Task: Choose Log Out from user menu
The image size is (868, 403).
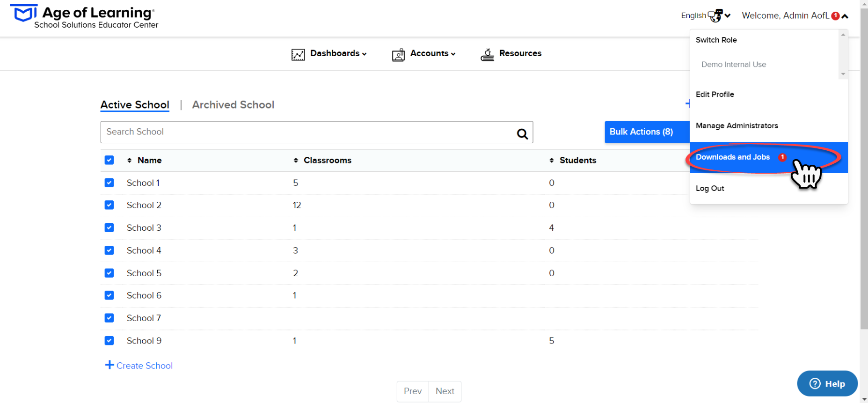Action: pos(710,189)
